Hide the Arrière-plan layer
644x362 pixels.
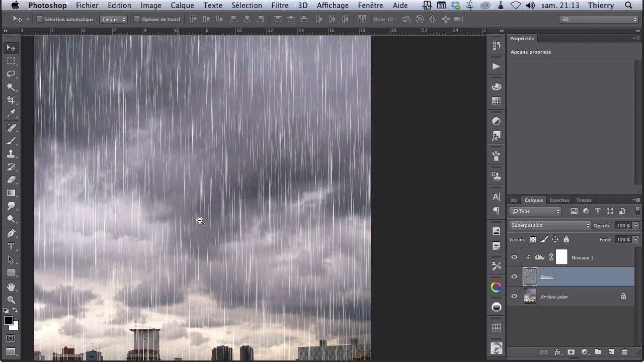514,296
